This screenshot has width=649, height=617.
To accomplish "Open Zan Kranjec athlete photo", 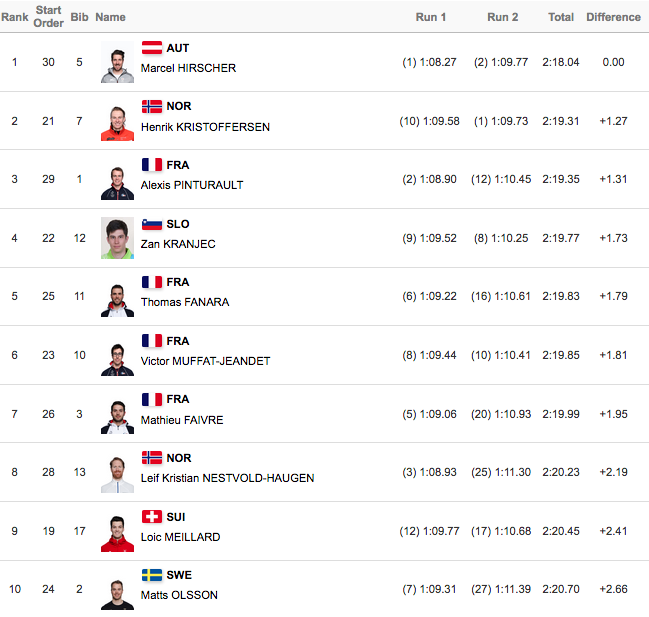I will (118, 238).
